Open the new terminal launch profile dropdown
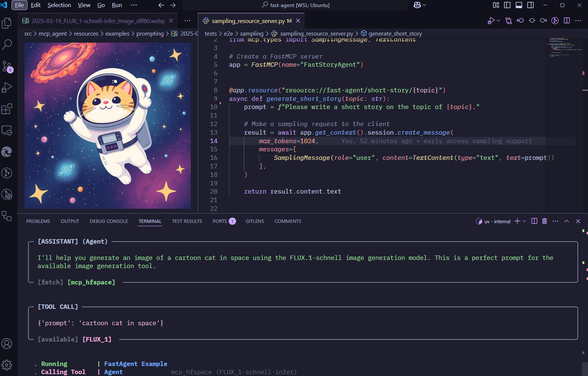This screenshot has height=376, width=588. [524, 221]
